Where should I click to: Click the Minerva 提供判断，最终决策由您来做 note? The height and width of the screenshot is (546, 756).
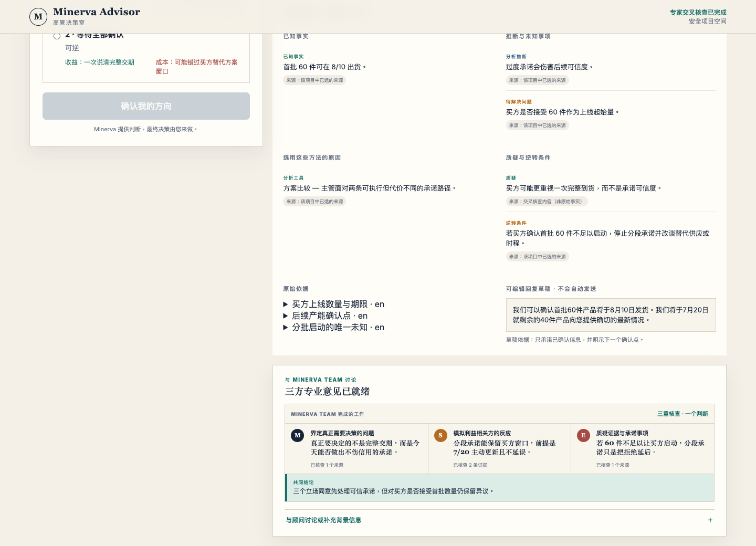pos(145,129)
